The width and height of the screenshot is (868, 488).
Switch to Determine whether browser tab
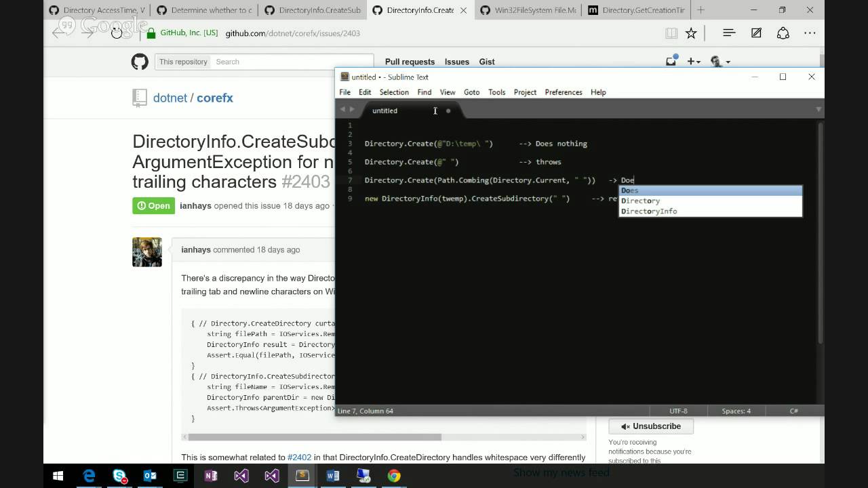205,10
